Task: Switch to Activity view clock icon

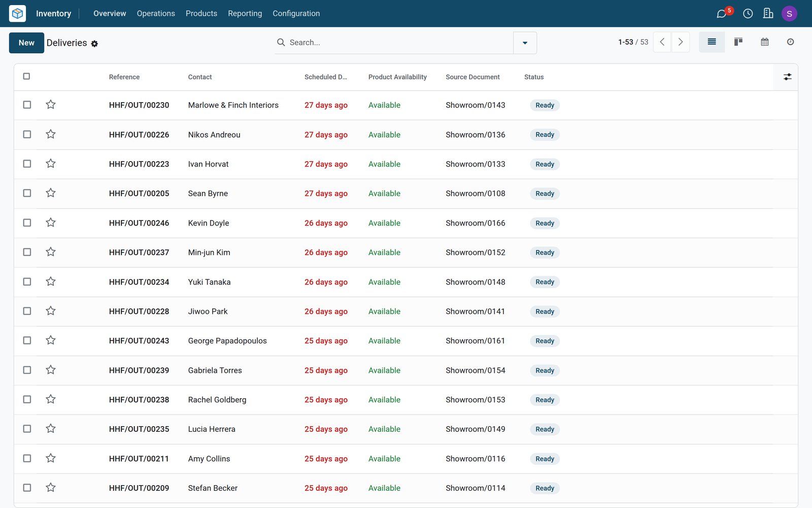Action: pos(790,42)
